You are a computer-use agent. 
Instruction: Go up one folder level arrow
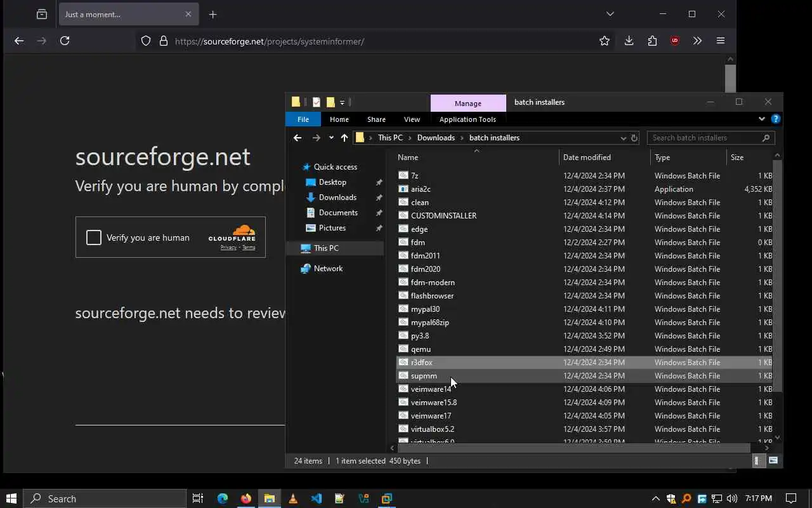click(x=344, y=138)
